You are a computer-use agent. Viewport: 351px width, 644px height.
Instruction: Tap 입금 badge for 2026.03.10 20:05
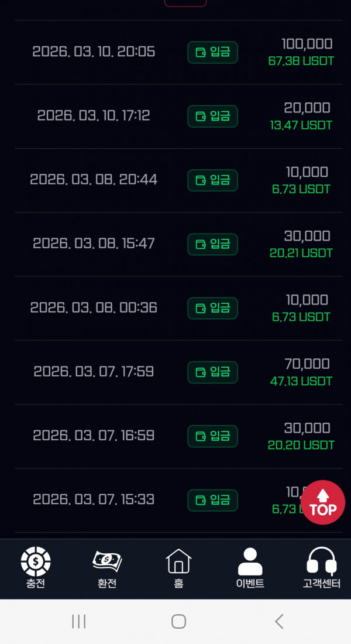(212, 52)
